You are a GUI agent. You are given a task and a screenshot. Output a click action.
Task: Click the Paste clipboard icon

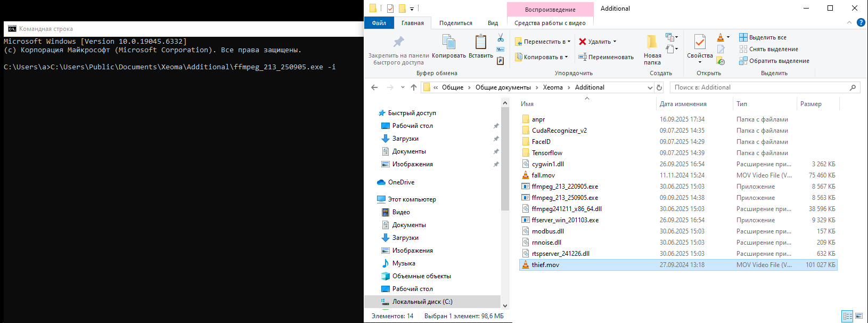pyautogui.click(x=480, y=43)
